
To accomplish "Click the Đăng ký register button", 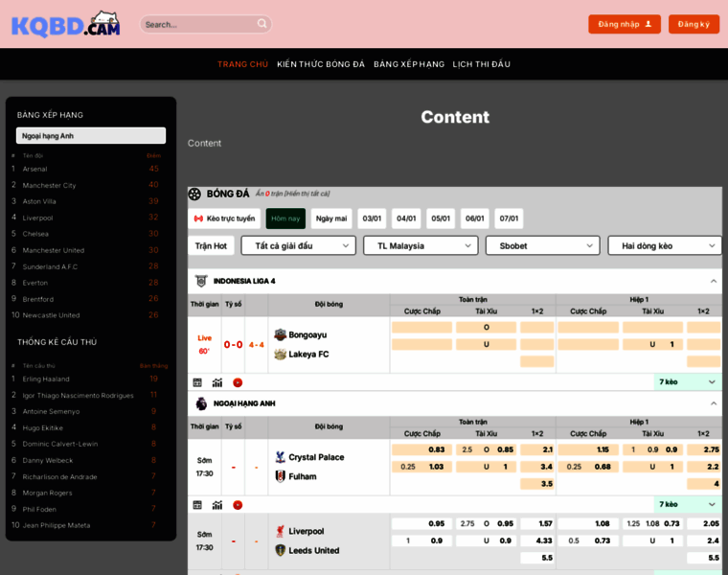I will click(x=694, y=24).
